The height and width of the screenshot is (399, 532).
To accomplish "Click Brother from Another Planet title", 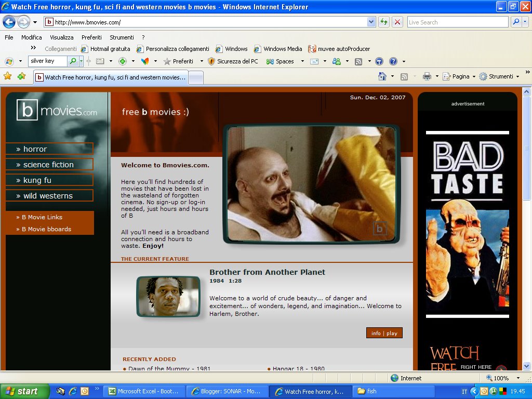I will [267, 272].
